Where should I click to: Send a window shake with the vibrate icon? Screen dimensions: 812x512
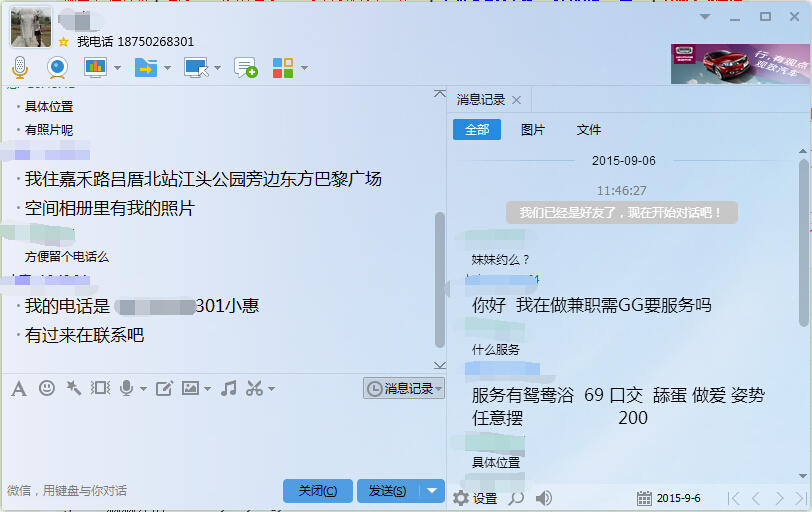click(x=100, y=388)
